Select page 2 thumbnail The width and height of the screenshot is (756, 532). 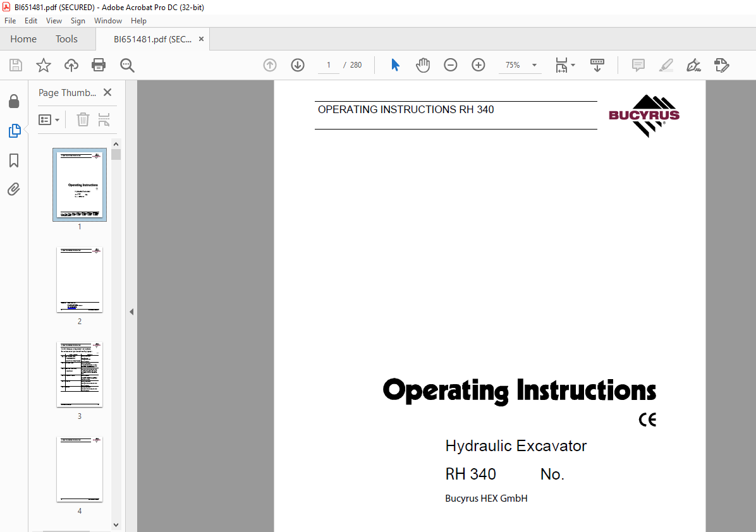pyautogui.click(x=80, y=280)
